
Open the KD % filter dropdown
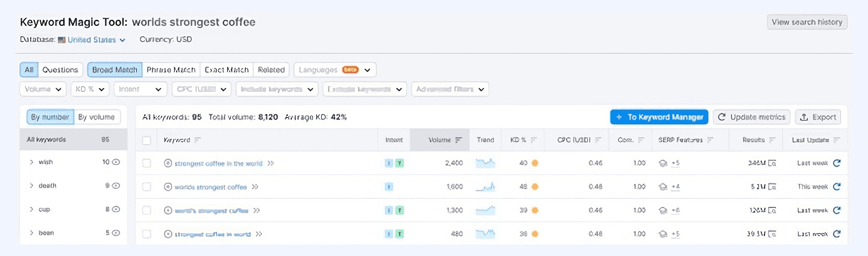pos(90,89)
